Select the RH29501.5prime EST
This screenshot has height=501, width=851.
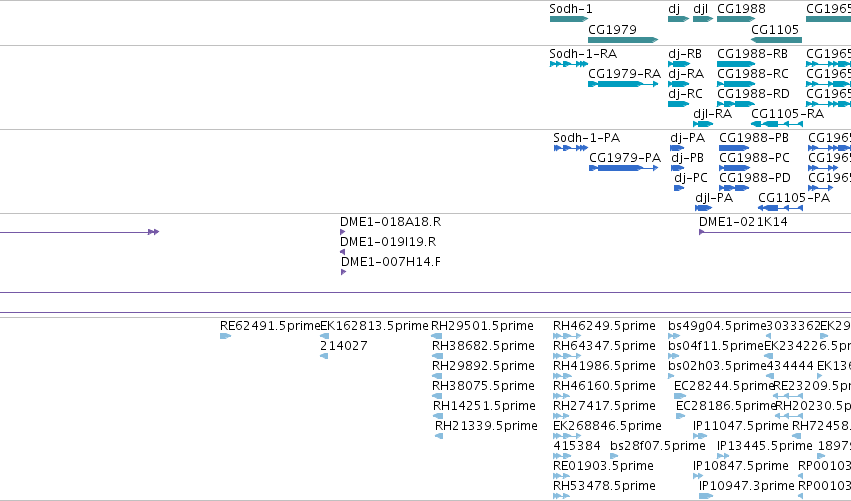436,337
